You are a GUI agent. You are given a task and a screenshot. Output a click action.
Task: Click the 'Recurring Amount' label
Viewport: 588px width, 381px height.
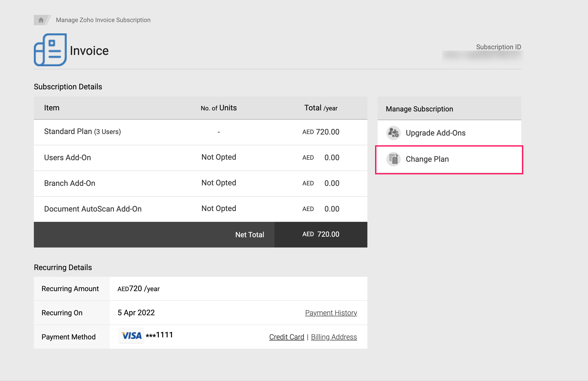[x=70, y=289]
